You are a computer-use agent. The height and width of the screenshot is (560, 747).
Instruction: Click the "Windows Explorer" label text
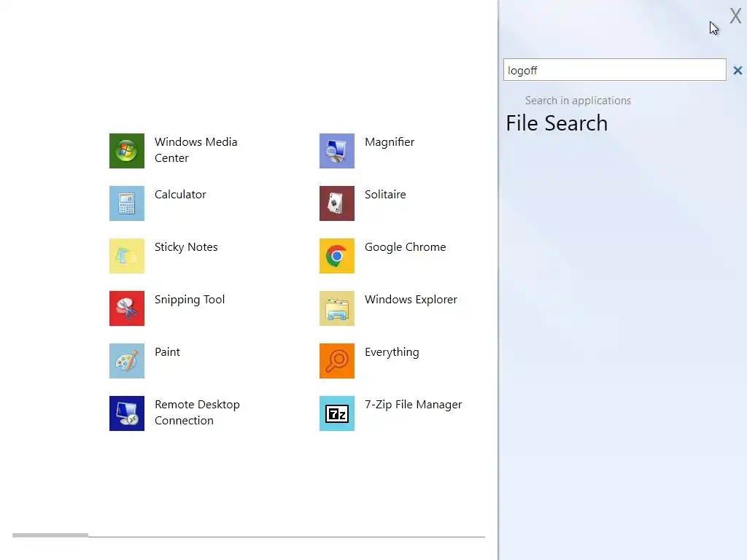pyautogui.click(x=411, y=300)
